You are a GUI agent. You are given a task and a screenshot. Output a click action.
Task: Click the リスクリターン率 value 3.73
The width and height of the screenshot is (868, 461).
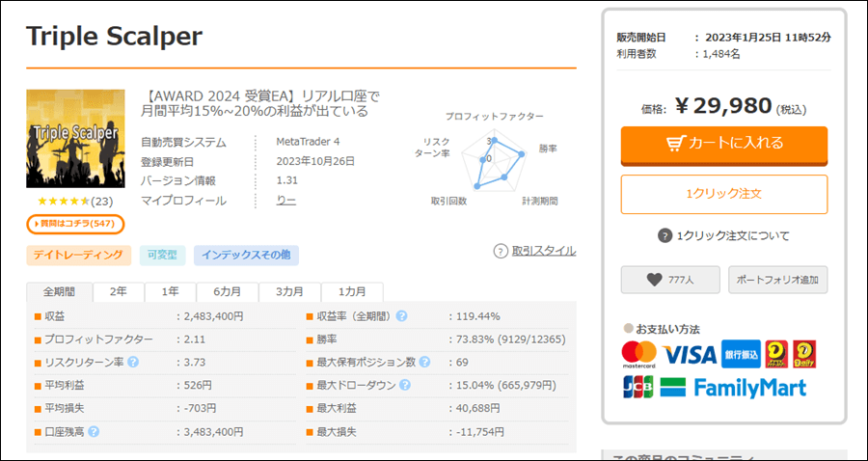[x=194, y=363]
